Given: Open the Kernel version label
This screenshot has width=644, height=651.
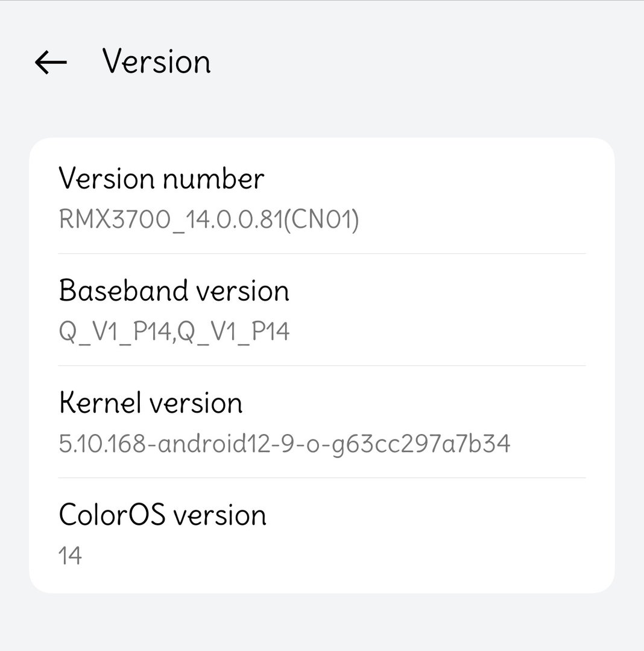Looking at the screenshot, I should pyautogui.click(x=151, y=403).
